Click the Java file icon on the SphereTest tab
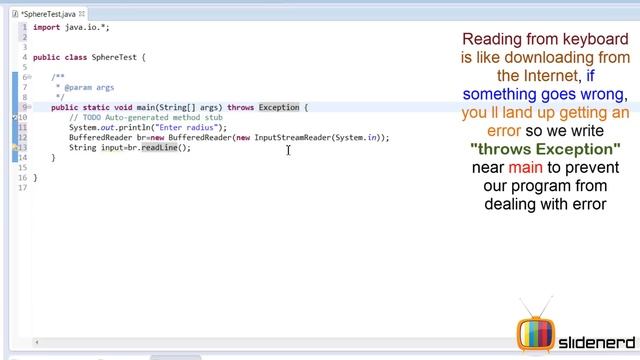The width and height of the screenshot is (640, 360). 16,14
